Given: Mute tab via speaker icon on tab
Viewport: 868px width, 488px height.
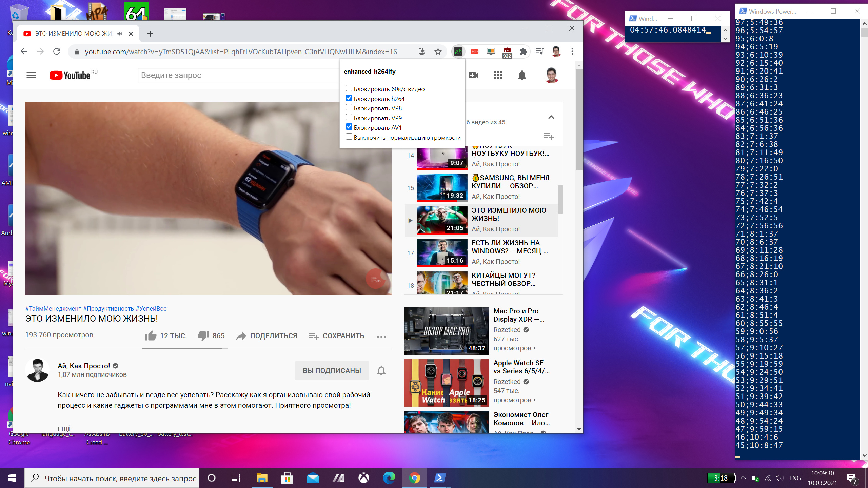Looking at the screenshot, I should 120,34.
